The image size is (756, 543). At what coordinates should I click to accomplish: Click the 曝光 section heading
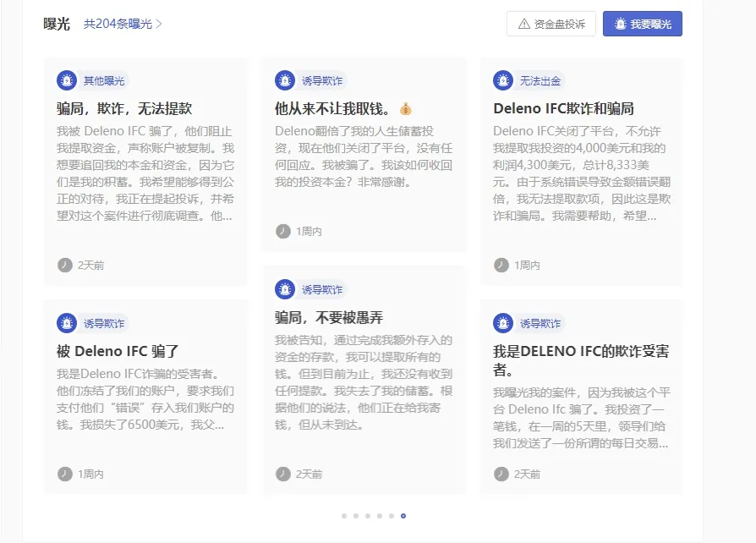point(57,24)
